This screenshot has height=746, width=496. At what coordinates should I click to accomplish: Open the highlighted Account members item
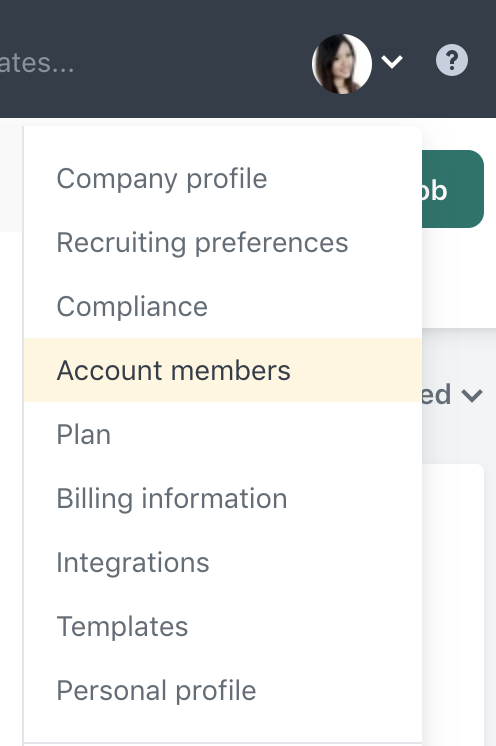click(x=223, y=370)
